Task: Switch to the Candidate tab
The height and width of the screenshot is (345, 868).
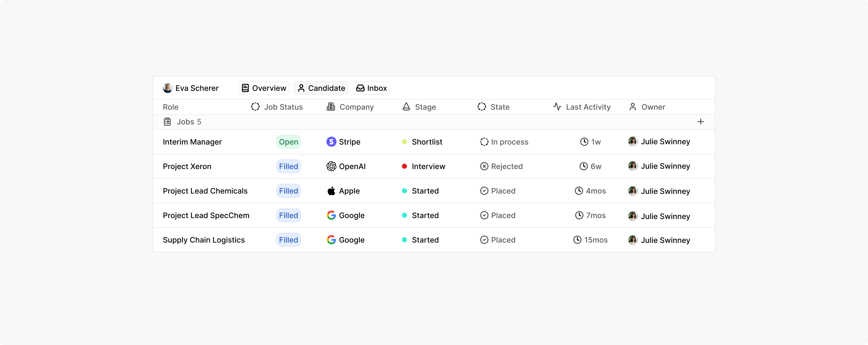Action: pyautogui.click(x=321, y=88)
